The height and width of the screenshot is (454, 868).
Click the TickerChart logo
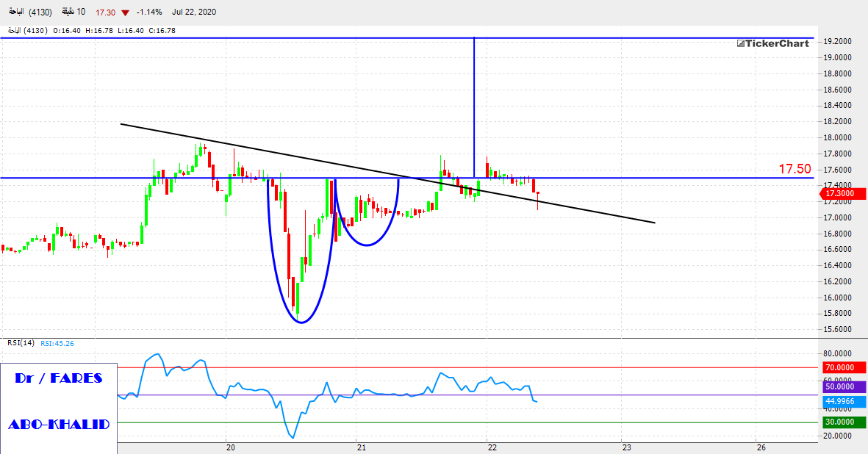(772, 43)
